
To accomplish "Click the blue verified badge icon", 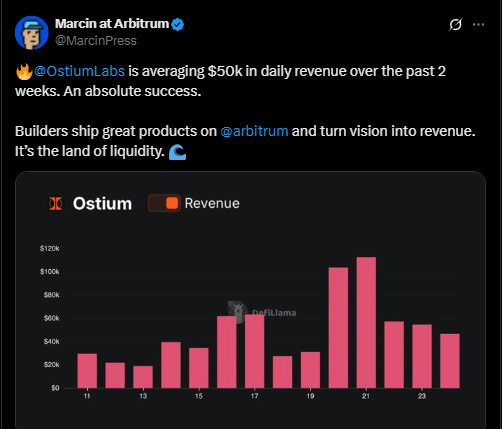I will coord(177,24).
